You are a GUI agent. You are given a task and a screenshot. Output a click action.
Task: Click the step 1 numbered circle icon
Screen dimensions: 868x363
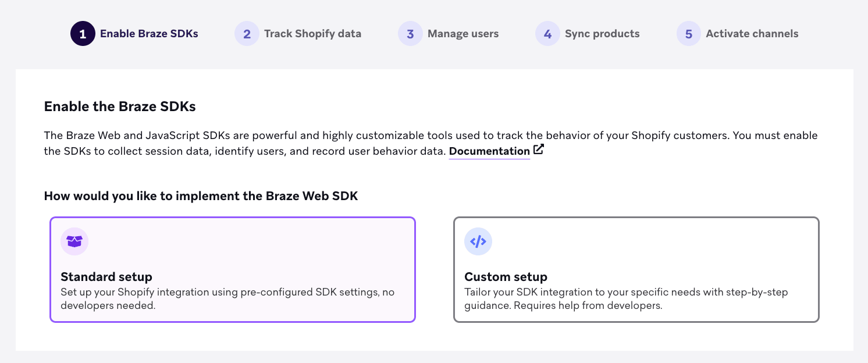(x=82, y=33)
